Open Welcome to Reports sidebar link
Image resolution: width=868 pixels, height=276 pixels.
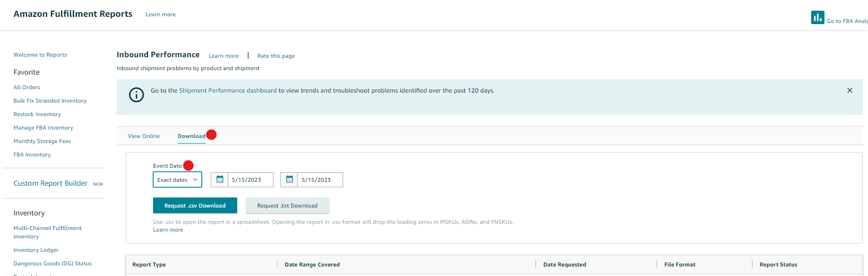pyautogui.click(x=40, y=55)
